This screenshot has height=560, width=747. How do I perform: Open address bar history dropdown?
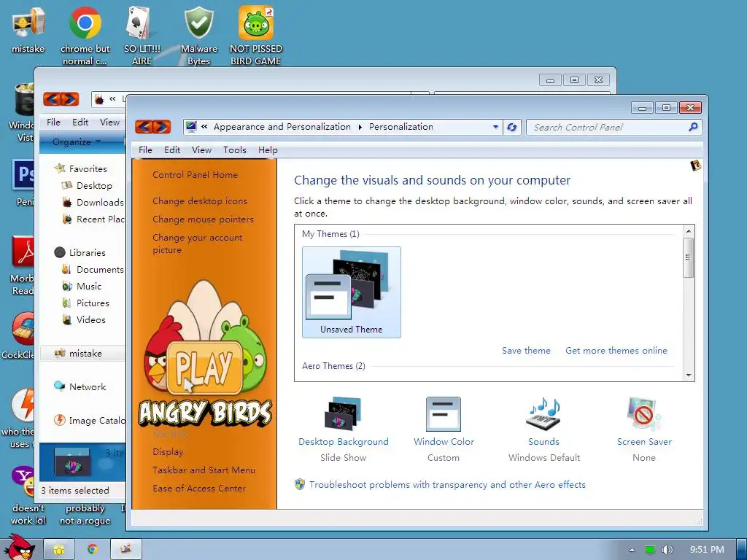pyautogui.click(x=495, y=127)
